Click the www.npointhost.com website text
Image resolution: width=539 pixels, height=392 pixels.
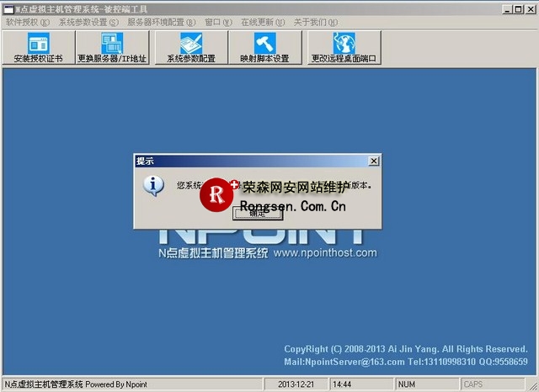click(x=325, y=252)
